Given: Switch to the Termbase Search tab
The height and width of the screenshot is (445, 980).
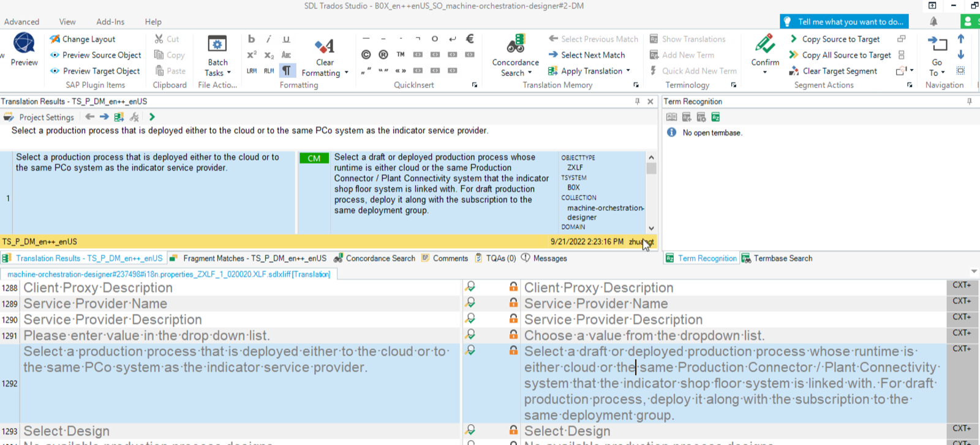Looking at the screenshot, I should [777, 258].
